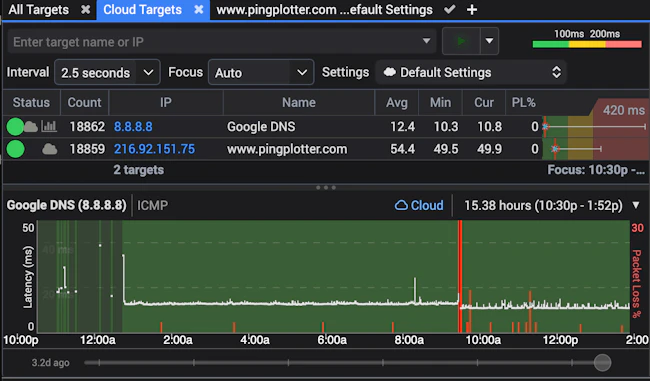This screenshot has width=650, height=381.
Task: Close the All Targets tab
Action: [x=85, y=10]
